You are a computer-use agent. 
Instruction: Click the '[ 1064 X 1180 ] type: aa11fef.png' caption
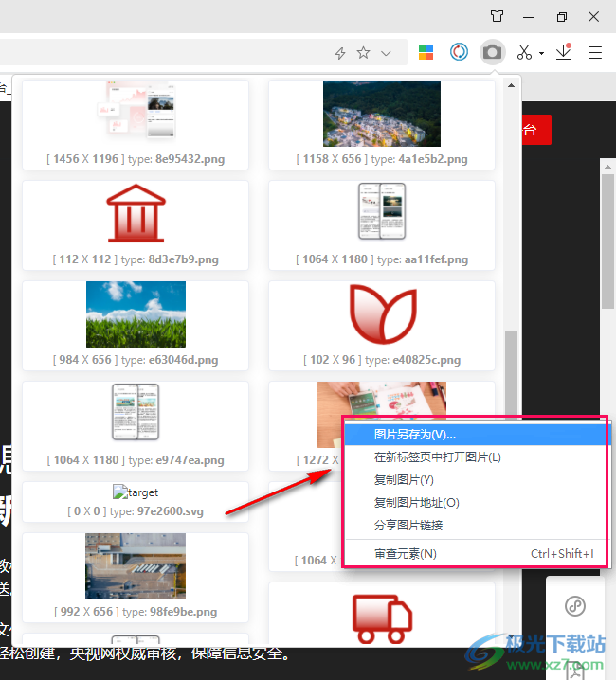[x=382, y=259]
